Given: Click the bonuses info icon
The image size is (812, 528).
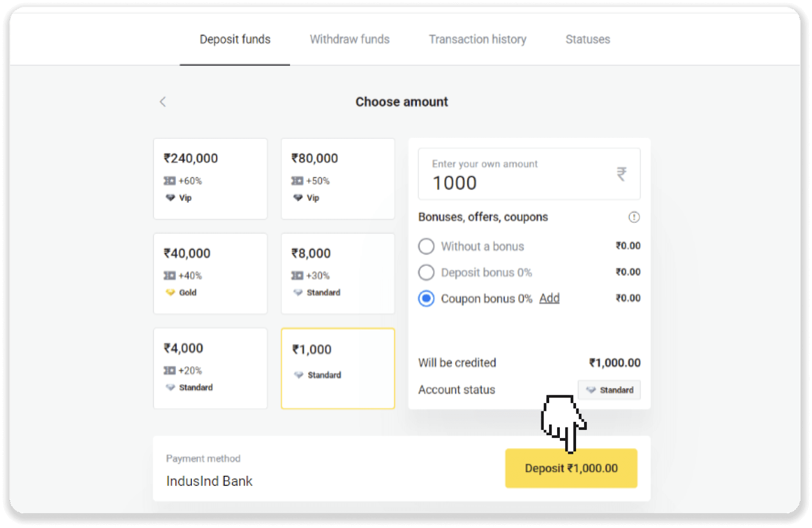Looking at the screenshot, I should coord(634,217).
